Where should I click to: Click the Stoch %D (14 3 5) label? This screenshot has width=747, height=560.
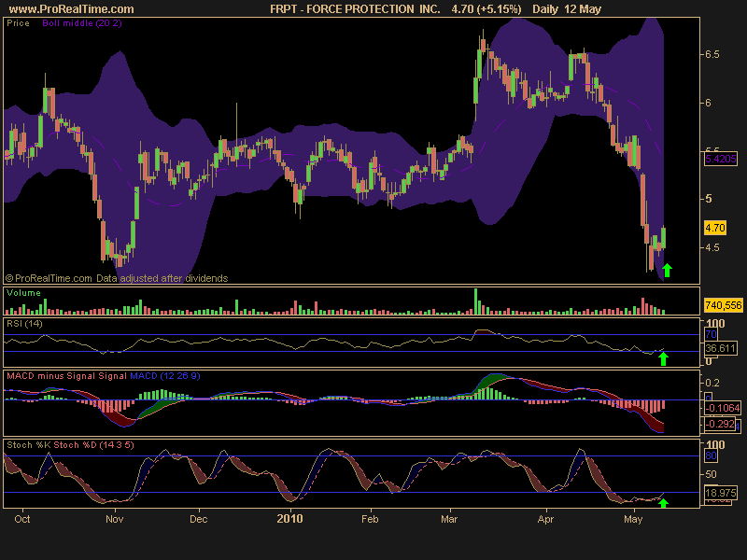[x=93, y=445]
